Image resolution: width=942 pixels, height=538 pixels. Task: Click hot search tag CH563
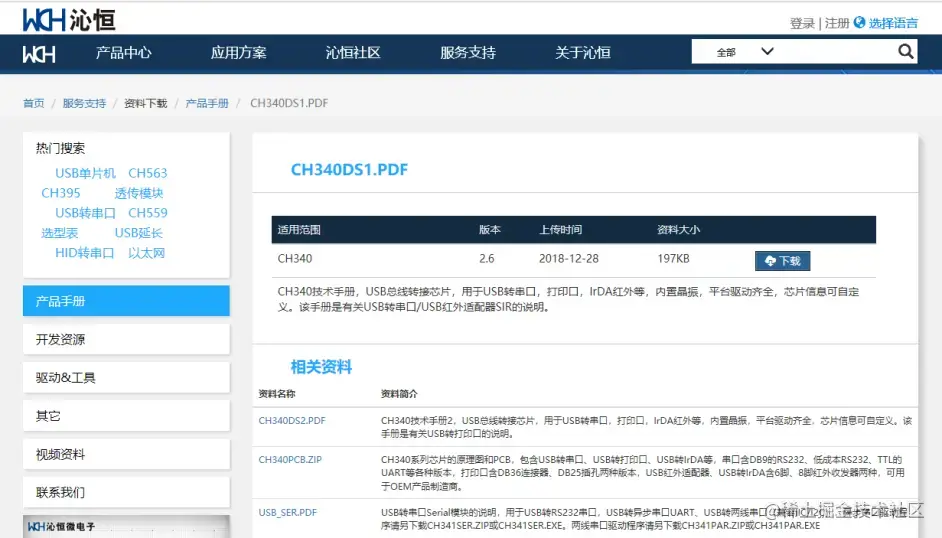(x=148, y=173)
